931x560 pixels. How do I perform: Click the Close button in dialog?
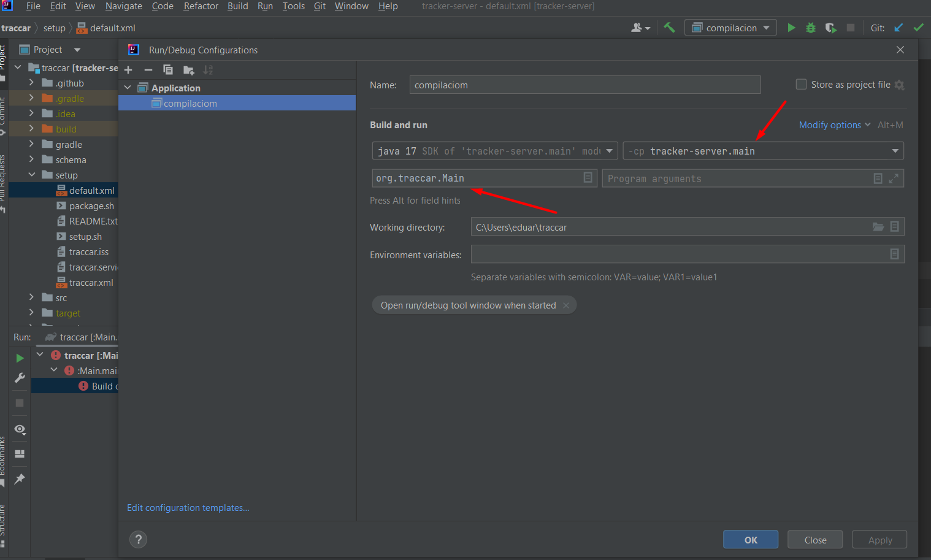[815, 540]
